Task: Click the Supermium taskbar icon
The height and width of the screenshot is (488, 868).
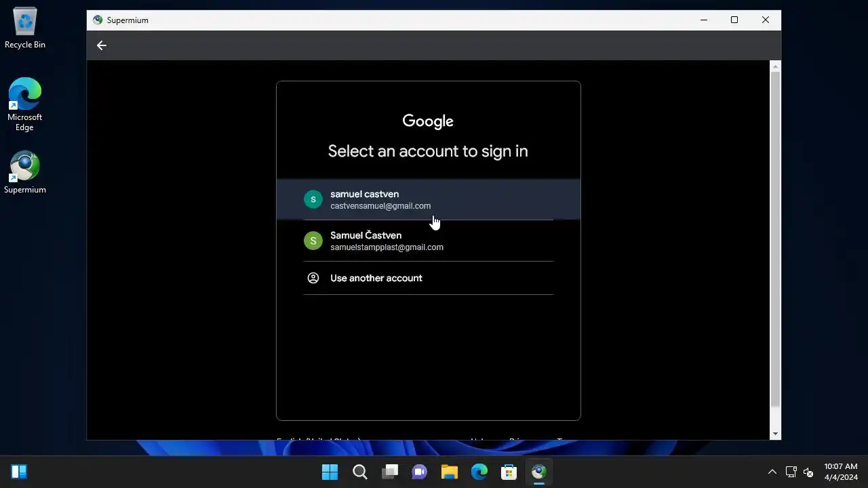Action: [539, 472]
